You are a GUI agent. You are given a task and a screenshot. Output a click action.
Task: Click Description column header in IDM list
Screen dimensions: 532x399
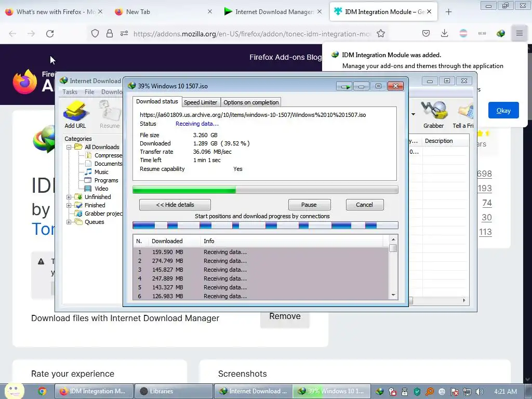coord(445,141)
